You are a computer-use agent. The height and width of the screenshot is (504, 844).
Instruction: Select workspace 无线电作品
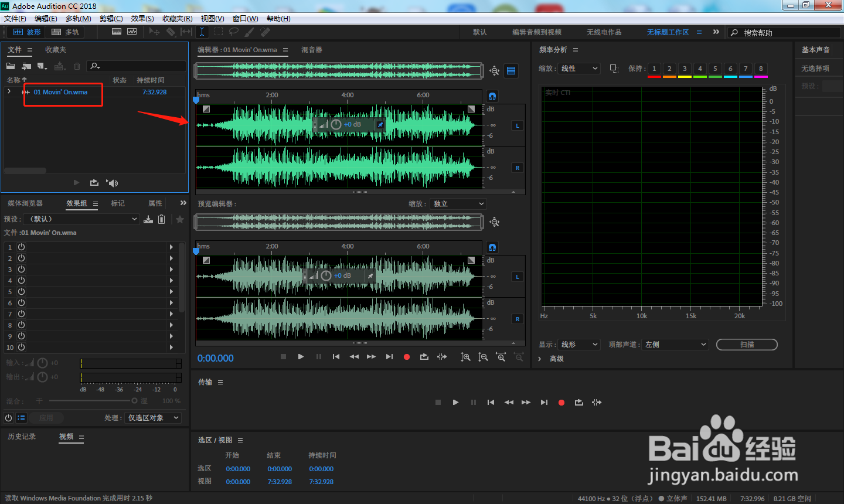(604, 32)
